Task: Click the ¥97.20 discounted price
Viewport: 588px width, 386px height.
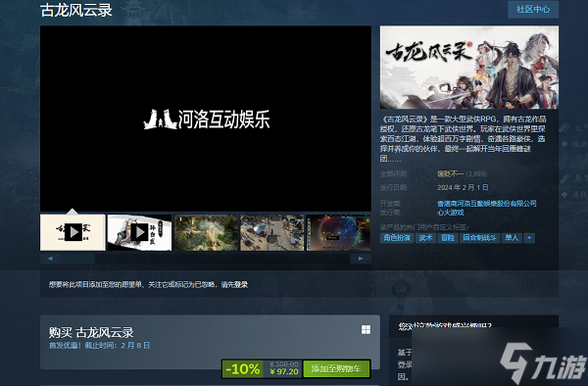Action: (284, 371)
